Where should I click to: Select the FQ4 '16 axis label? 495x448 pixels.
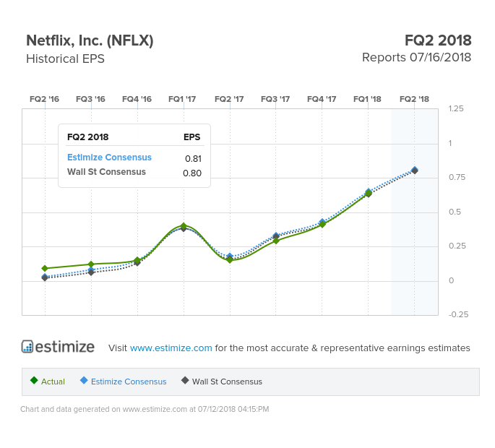coord(137,99)
